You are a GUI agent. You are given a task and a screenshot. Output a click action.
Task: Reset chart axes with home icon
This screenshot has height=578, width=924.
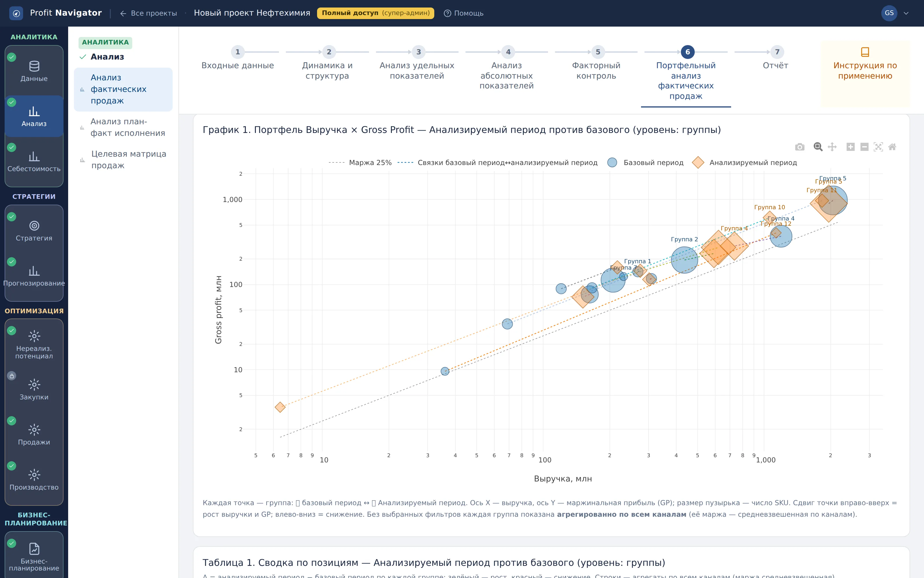(x=892, y=147)
